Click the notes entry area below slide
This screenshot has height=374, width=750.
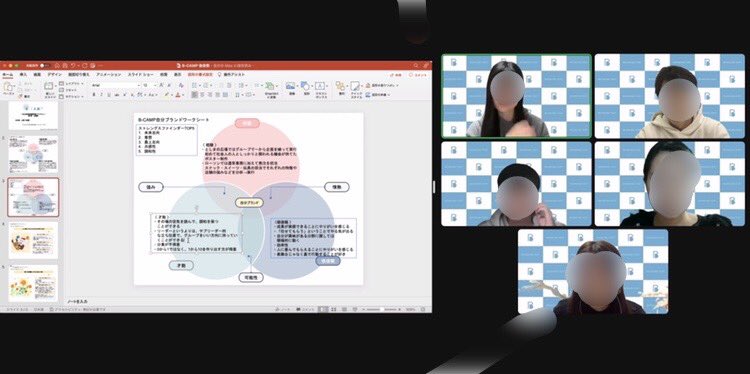pyautogui.click(x=249, y=301)
